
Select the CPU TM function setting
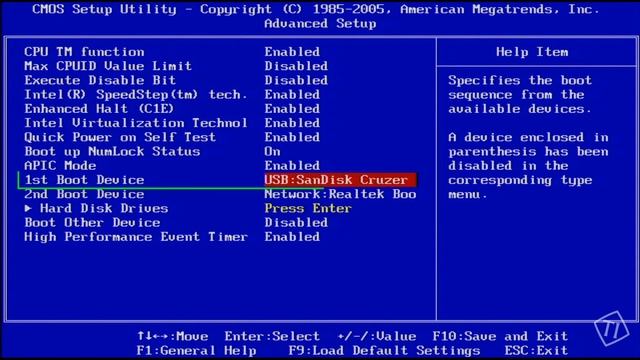pyautogui.click(x=84, y=52)
